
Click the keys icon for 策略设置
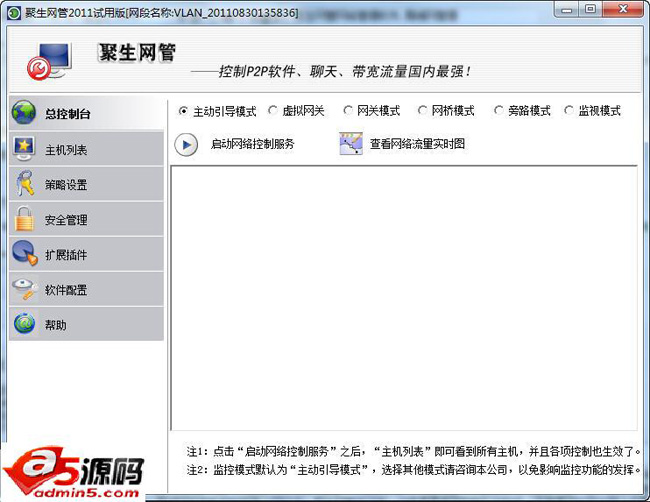(x=24, y=183)
